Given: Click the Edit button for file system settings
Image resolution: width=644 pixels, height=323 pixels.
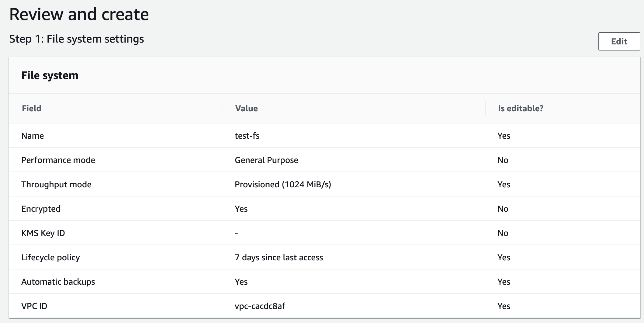Looking at the screenshot, I should click(619, 41).
